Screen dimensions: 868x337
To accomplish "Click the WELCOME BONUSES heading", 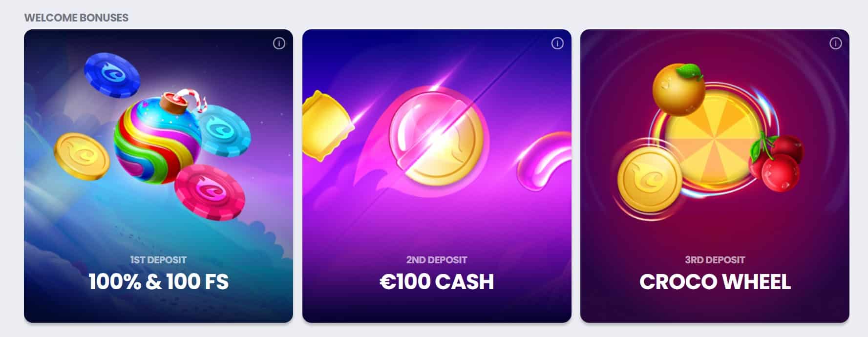I will tap(76, 18).
